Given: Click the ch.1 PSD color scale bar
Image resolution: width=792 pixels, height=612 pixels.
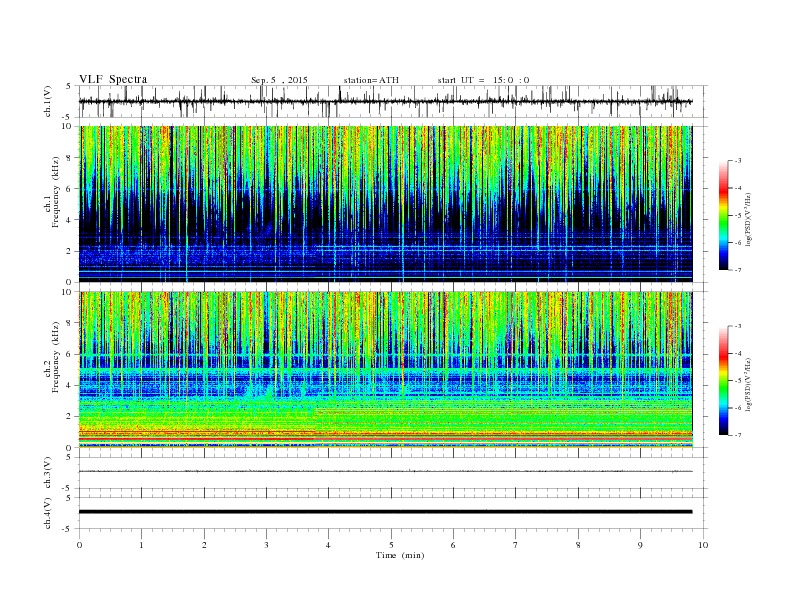Looking at the screenshot, I should pyautogui.click(x=723, y=215).
